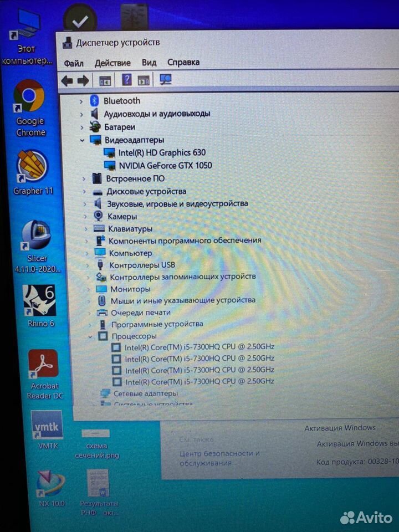Collapse the Видеоадаптеры category

(x=82, y=140)
